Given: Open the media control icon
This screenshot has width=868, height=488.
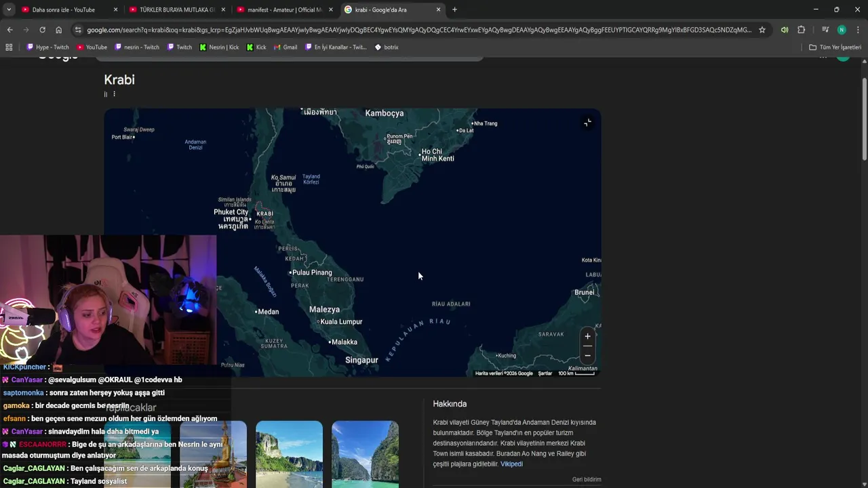Looking at the screenshot, I should (x=825, y=30).
